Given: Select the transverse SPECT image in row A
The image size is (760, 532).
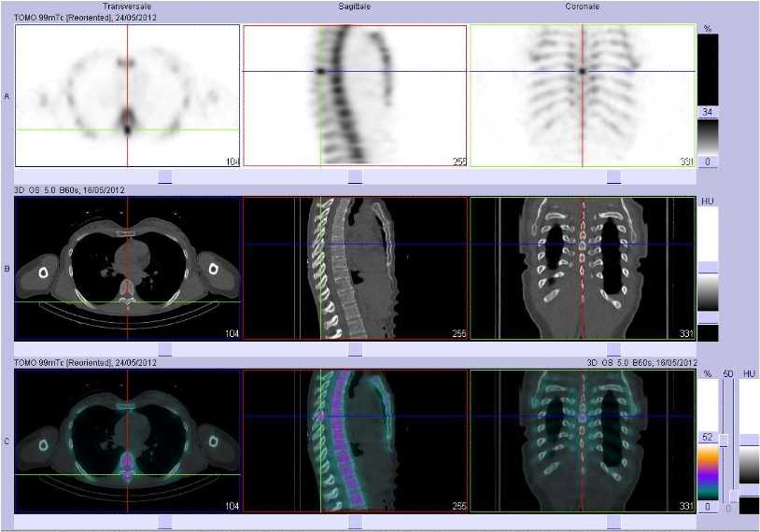Looking at the screenshot, I should coord(128,96).
